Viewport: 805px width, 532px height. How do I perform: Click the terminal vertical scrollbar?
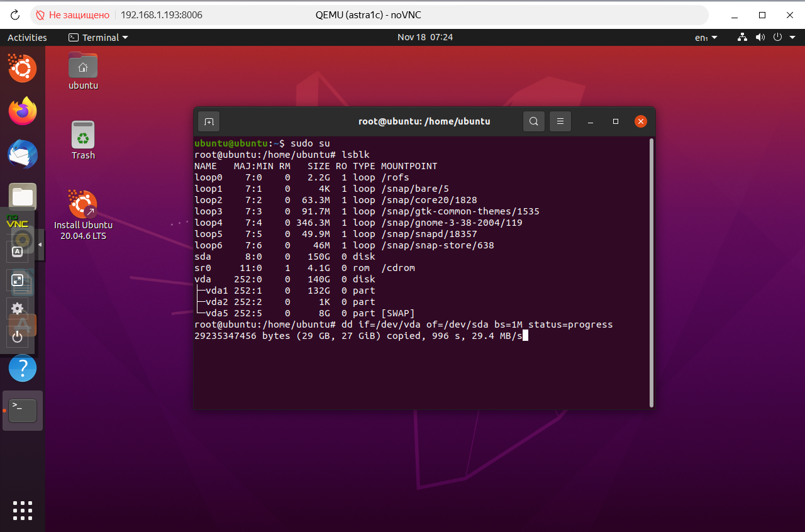pyautogui.click(x=651, y=273)
